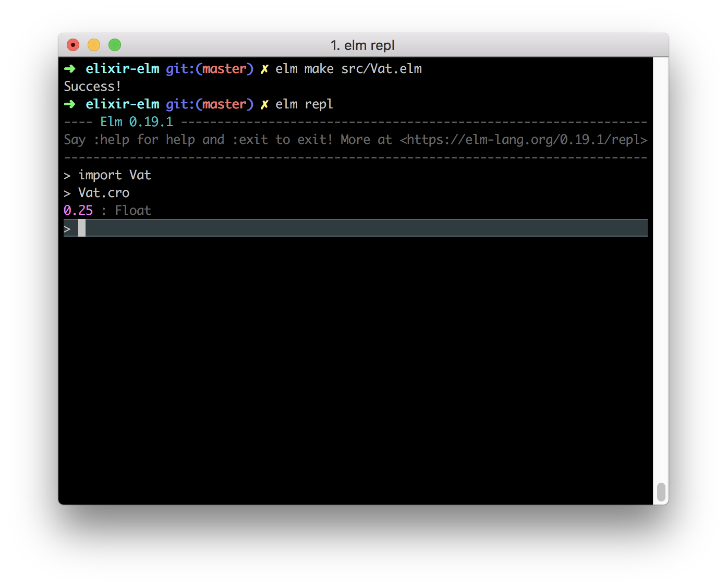Screen dimensions: 727x588
Task: Click the active prompt input line
Action: (355, 228)
